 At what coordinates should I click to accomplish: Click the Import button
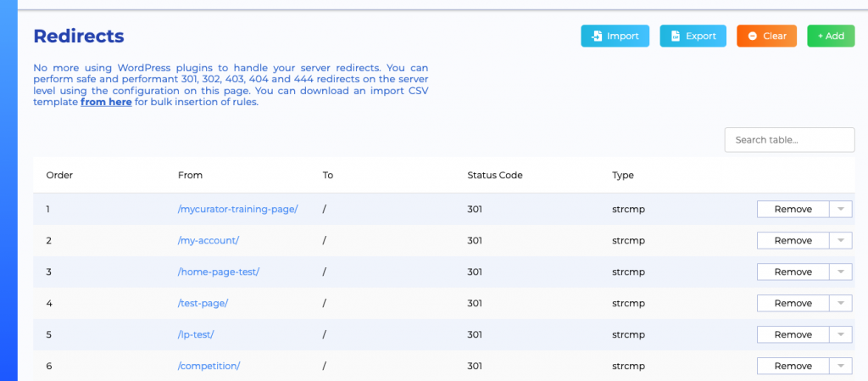pos(615,36)
